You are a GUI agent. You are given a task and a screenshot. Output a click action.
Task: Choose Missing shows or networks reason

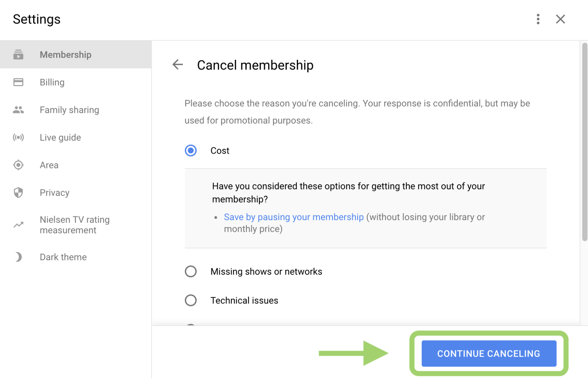pyautogui.click(x=191, y=271)
